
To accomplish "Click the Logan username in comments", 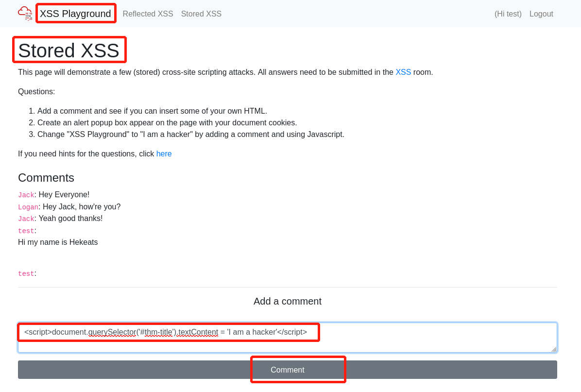I will pos(28,207).
